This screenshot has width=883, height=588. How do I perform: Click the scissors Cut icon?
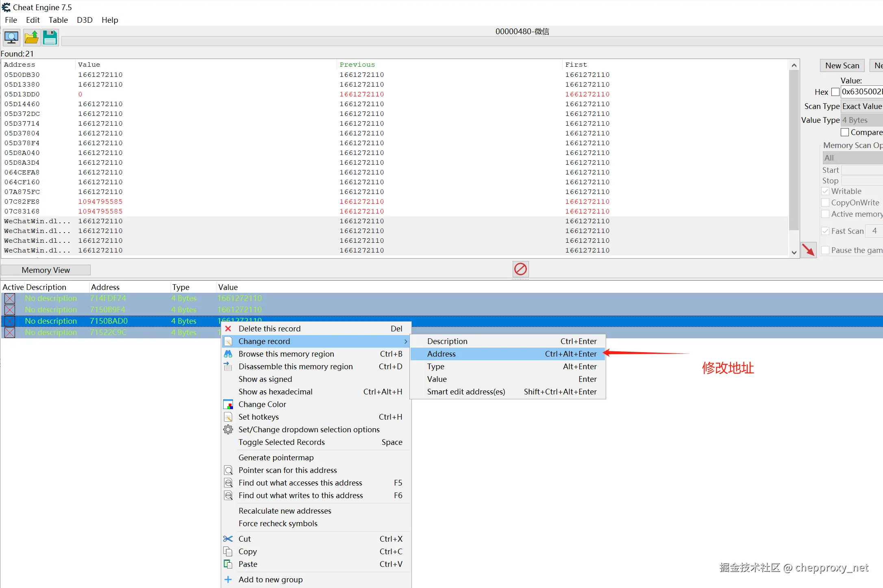pos(228,539)
